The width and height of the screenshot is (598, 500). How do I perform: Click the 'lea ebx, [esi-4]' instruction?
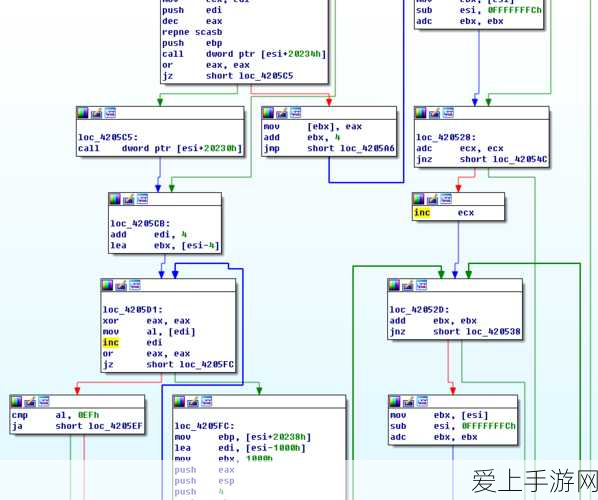coord(165,246)
